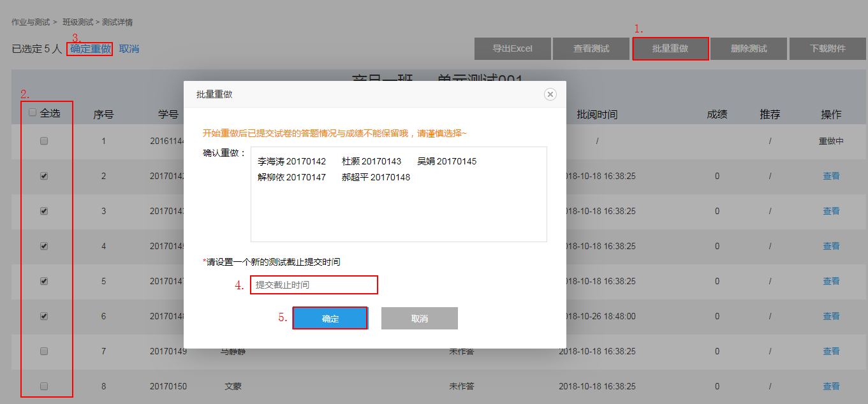Close the 批量重做 dialog with the X icon
Image resolution: width=868 pixels, height=404 pixels.
click(x=550, y=94)
